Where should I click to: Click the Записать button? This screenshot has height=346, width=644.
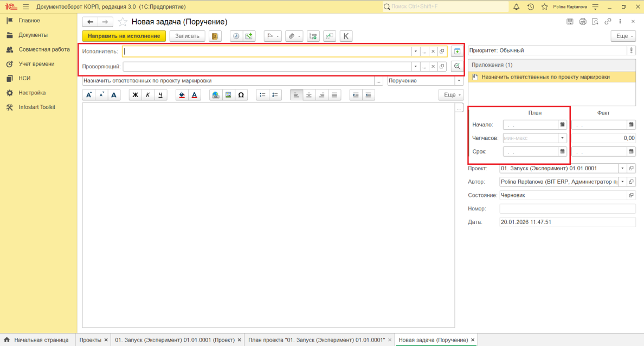(188, 36)
